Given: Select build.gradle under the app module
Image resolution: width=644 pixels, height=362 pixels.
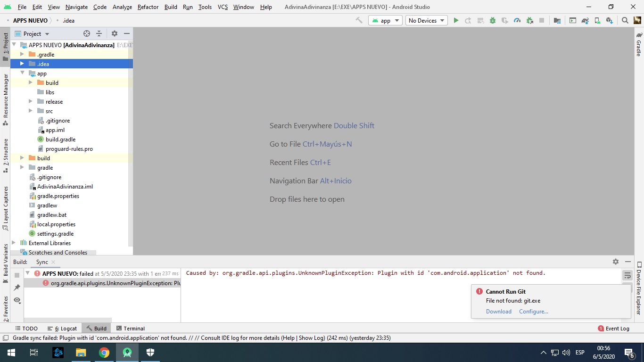Looking at the screenshot, I should [x=60, y=139].
